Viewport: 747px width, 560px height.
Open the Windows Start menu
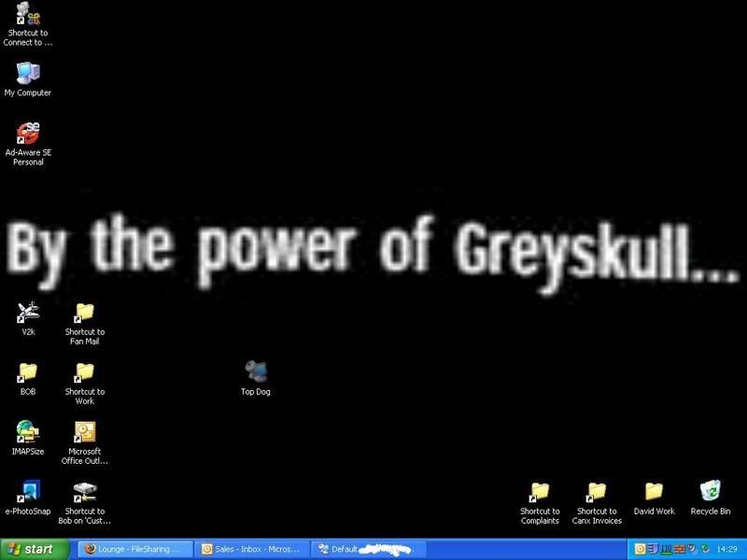click(x=35, y=550)
